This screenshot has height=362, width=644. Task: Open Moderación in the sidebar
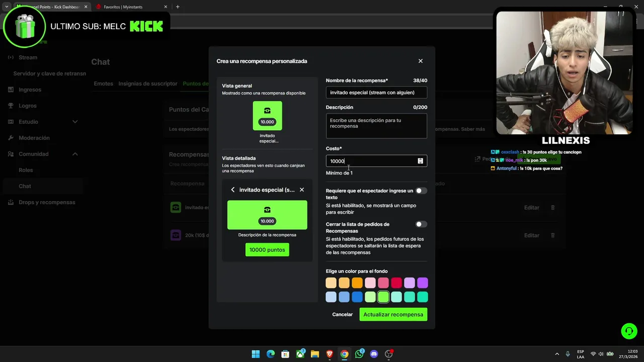[x=34, y=138]
